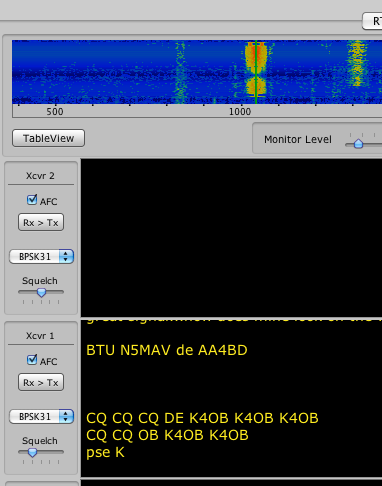Screen dimensions: 382x486
Task: Click the 1000 marker on frequency scale
Action: click(x=240, y=112)
